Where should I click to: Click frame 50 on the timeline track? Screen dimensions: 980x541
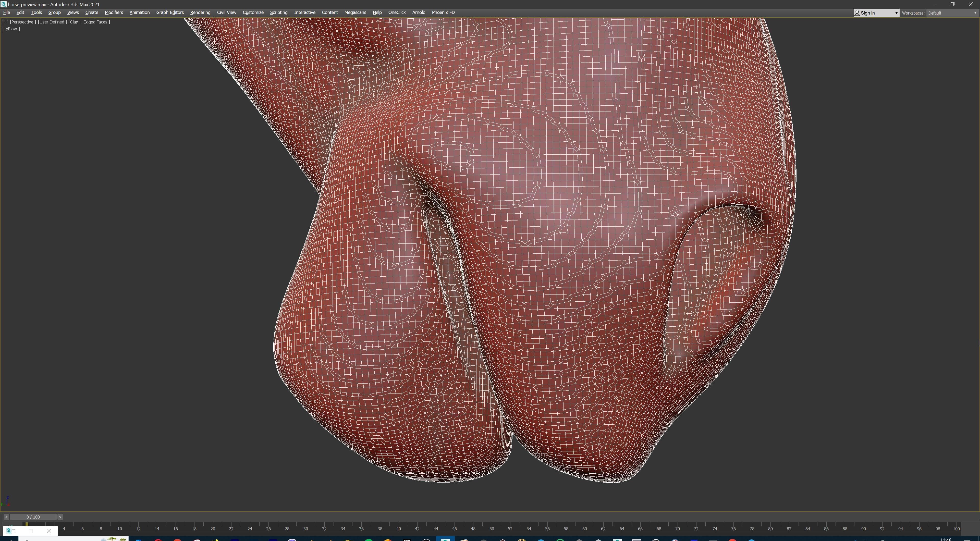[x=492, y=525]
